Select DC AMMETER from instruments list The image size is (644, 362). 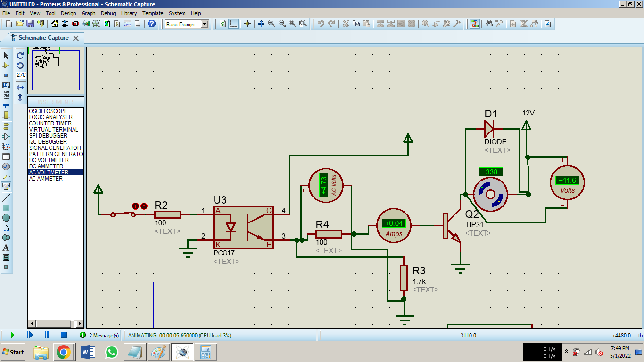tap(46, 166)
